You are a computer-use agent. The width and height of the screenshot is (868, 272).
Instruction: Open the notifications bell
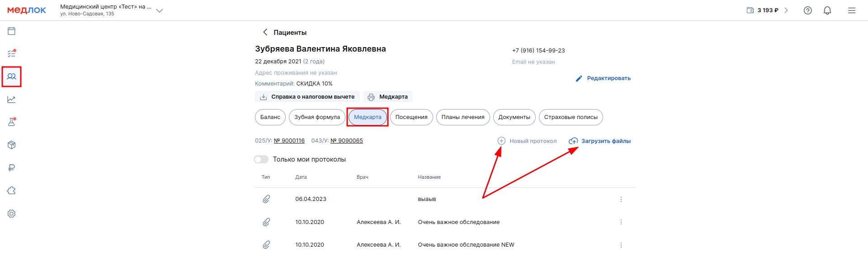827,10
